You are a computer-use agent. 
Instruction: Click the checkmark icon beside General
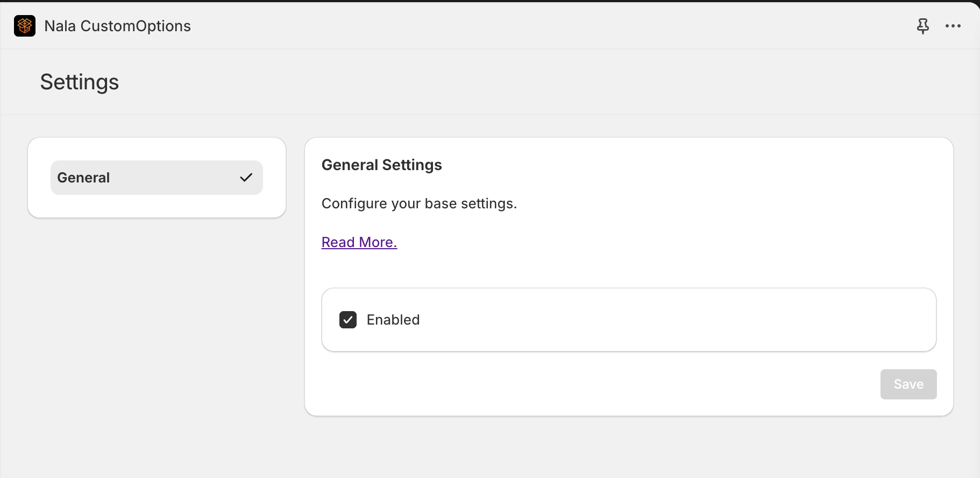[x=246, y=178]
